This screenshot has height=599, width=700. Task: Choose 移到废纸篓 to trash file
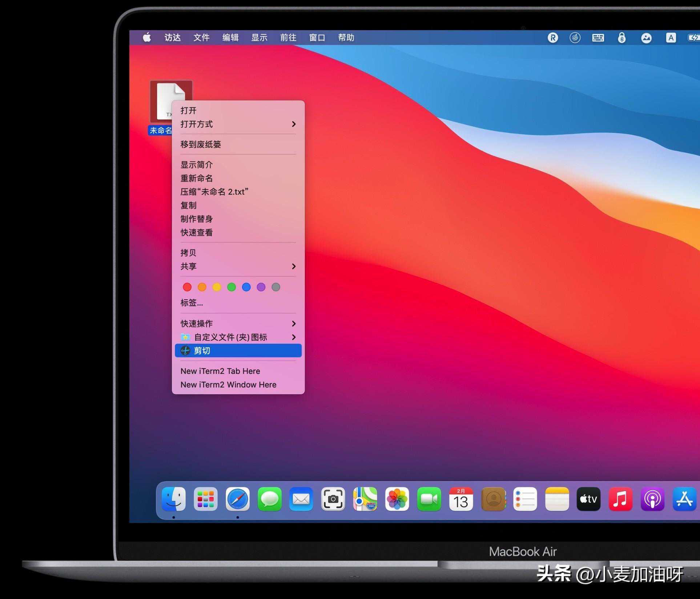[201, 144]
